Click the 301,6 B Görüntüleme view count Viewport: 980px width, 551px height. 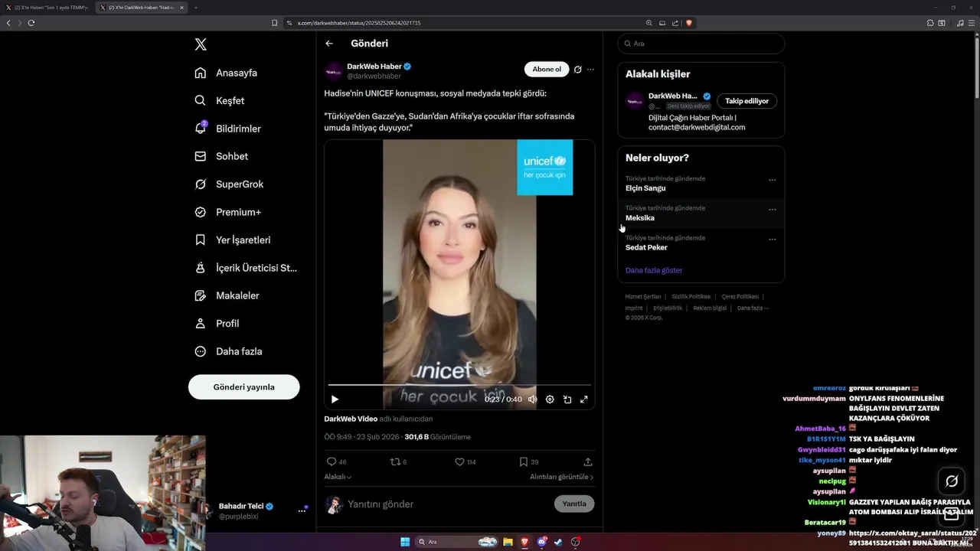437,437
